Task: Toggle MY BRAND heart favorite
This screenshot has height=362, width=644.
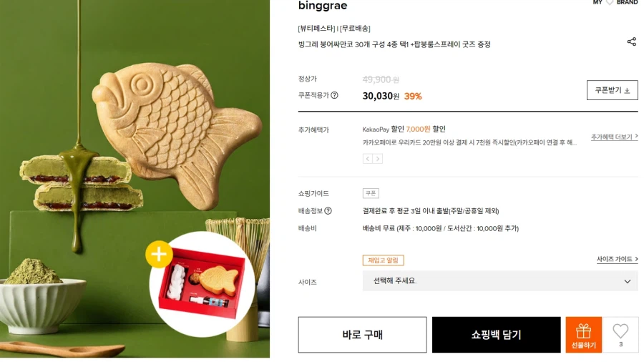Action: pos(610,3)
